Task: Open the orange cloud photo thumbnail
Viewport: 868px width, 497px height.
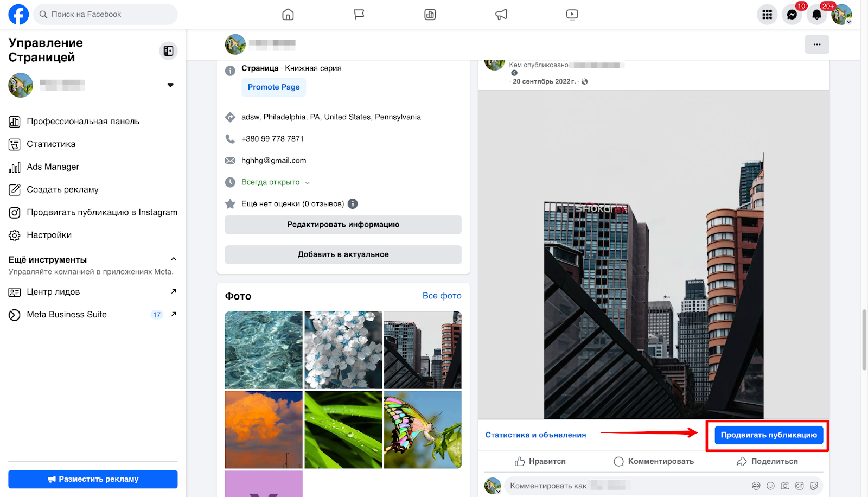Action: pos(264,430)
